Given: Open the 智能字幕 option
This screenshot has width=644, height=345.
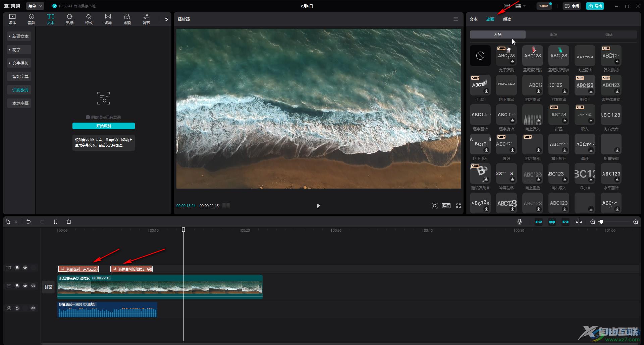Looking at the screenshot, I should click(19, 76).
